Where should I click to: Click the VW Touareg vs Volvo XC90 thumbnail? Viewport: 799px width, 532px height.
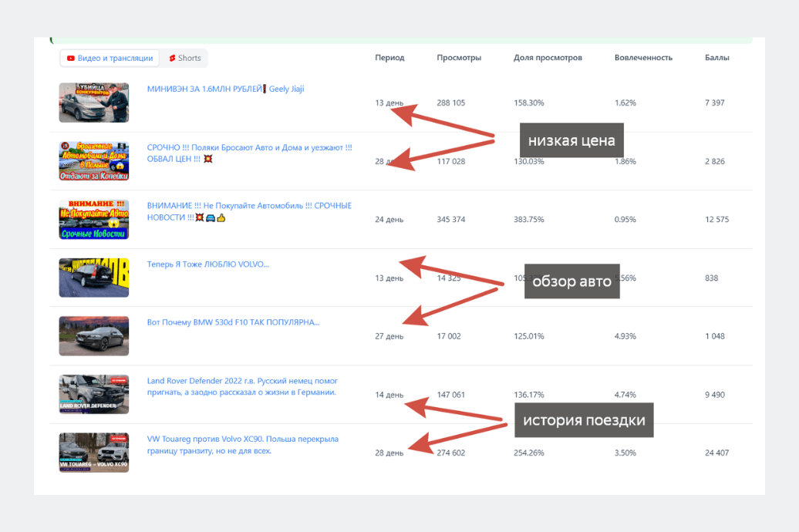(94, 453)
